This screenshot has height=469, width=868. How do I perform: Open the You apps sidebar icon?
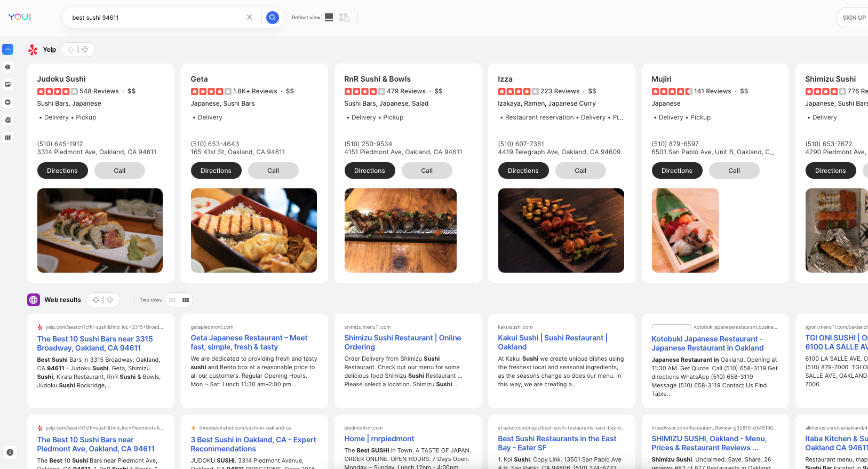pyautogui.click(x=7, y=49)
